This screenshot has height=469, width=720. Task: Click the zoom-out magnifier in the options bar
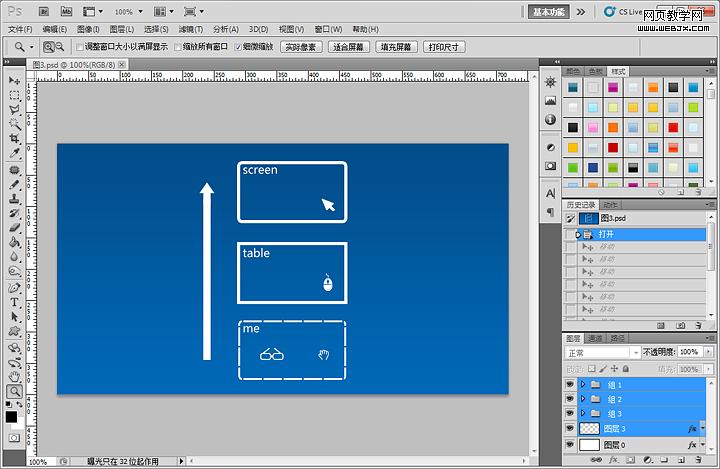59,47
